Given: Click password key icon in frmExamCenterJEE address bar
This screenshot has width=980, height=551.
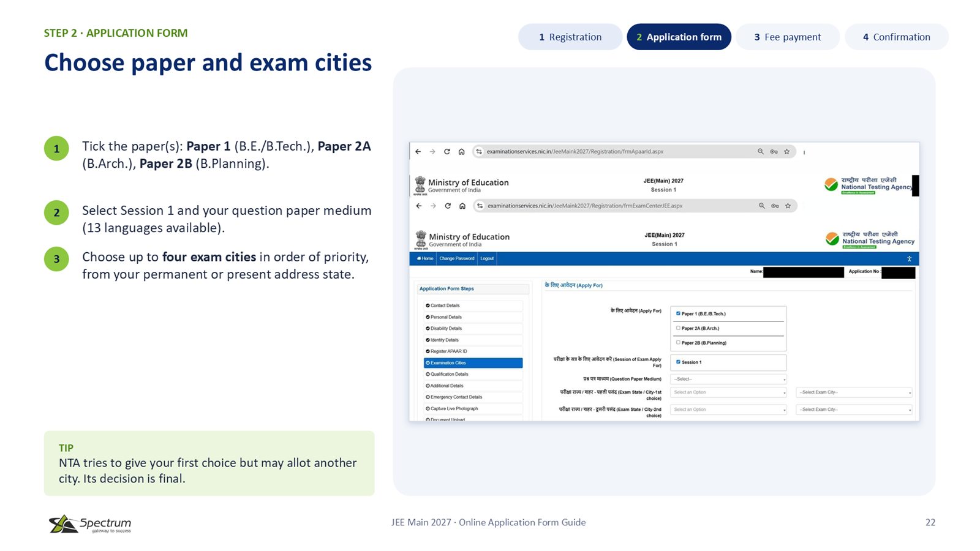Looking at the screenshot, I should coord(775,206).
